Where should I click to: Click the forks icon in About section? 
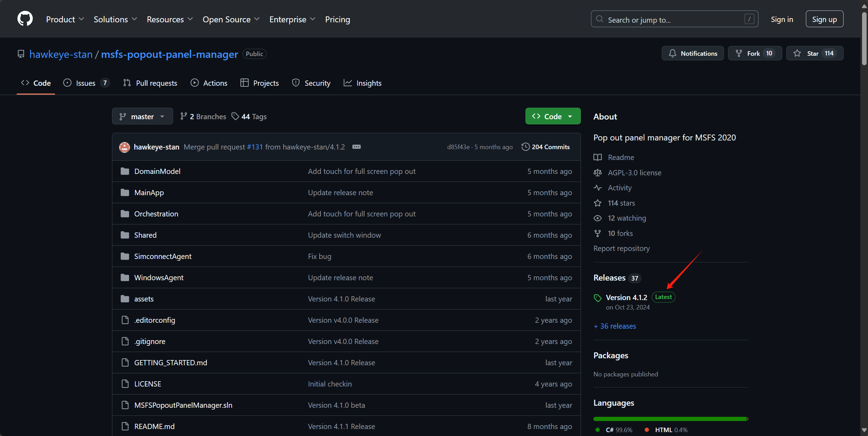(598, 233)
